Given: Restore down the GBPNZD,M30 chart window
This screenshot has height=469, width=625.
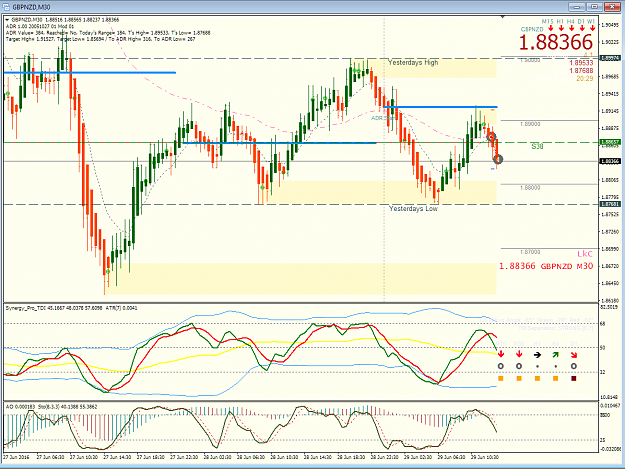Looking at the screenshot, I should pyautogui.click(x=594, y=6).
